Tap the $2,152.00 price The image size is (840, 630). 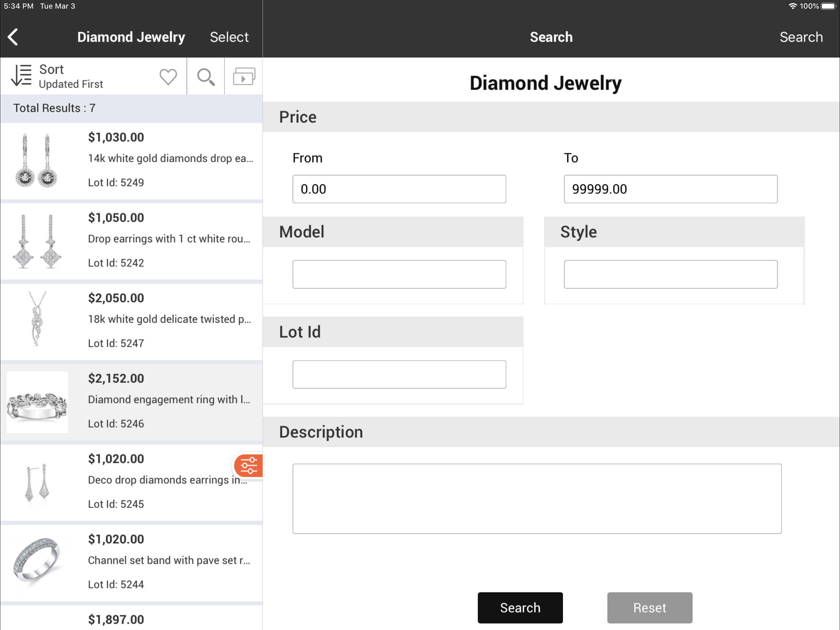click(116, 378)
